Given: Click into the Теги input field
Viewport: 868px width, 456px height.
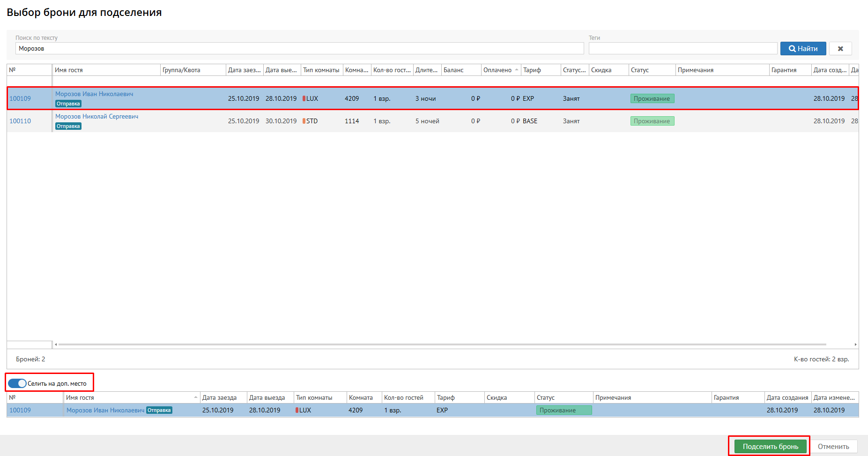Looking at the screenshot, I should [x=683, y=49].
